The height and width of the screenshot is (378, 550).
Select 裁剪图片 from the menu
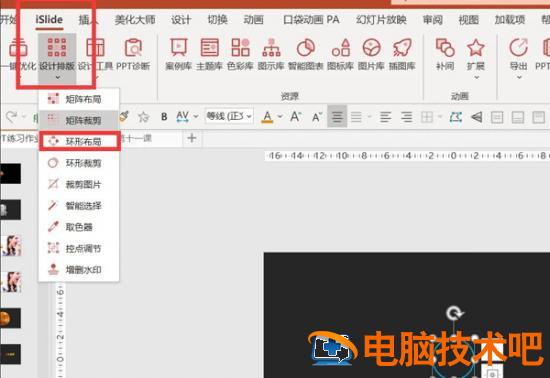(79, 184)
